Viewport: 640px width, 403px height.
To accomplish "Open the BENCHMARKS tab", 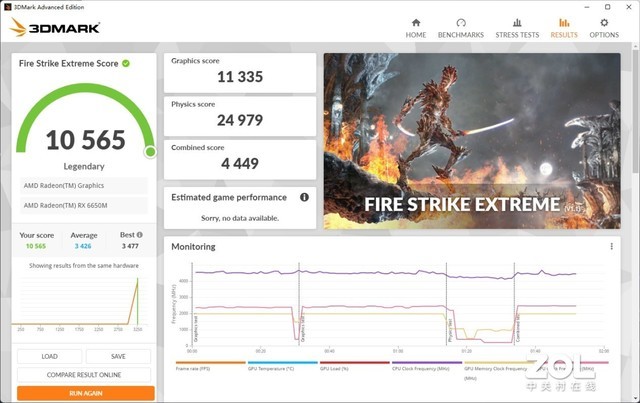I will tap(461, 28).
